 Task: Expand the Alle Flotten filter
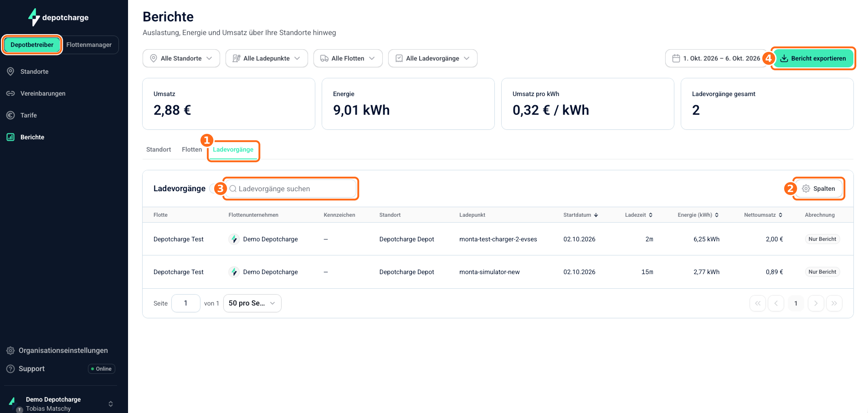[348, 58]
